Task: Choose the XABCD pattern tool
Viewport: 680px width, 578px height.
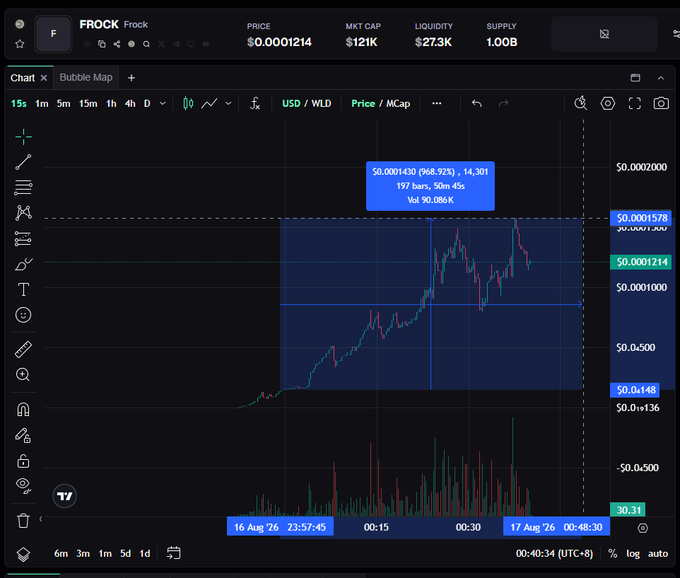Action: coord(23,212)
